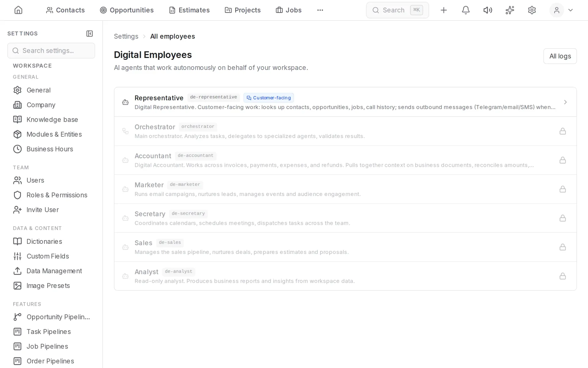Viewport: 588px width, 368px height.
Task: Click the plus create icon
Action: click(x=443, y=10)
